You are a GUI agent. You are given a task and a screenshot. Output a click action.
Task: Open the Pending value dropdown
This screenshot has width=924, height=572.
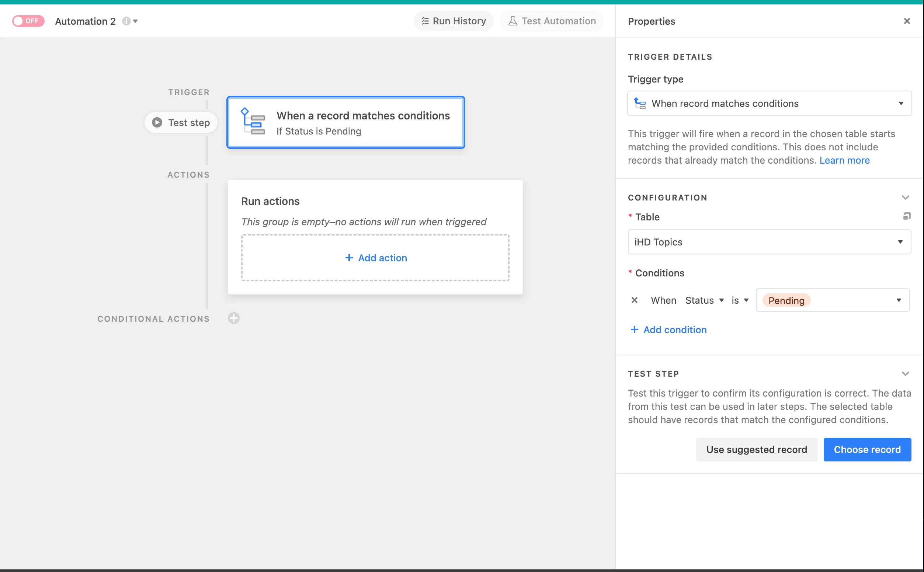point(833,300)
